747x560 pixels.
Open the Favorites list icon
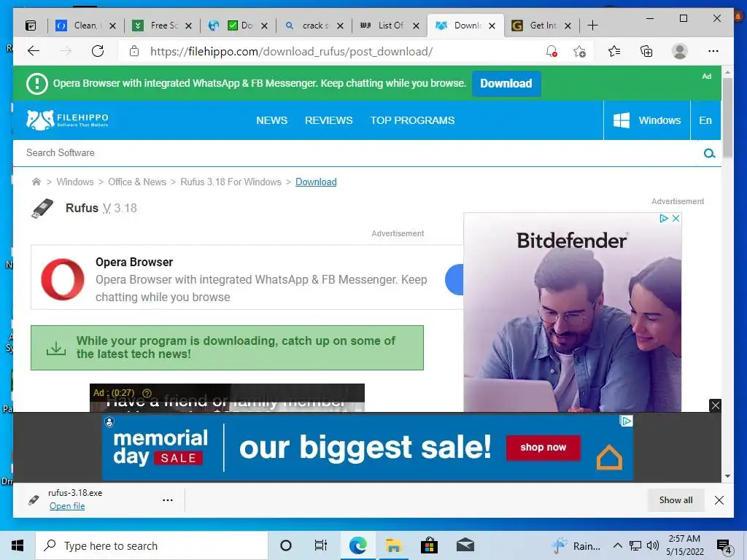click(614, 51)
